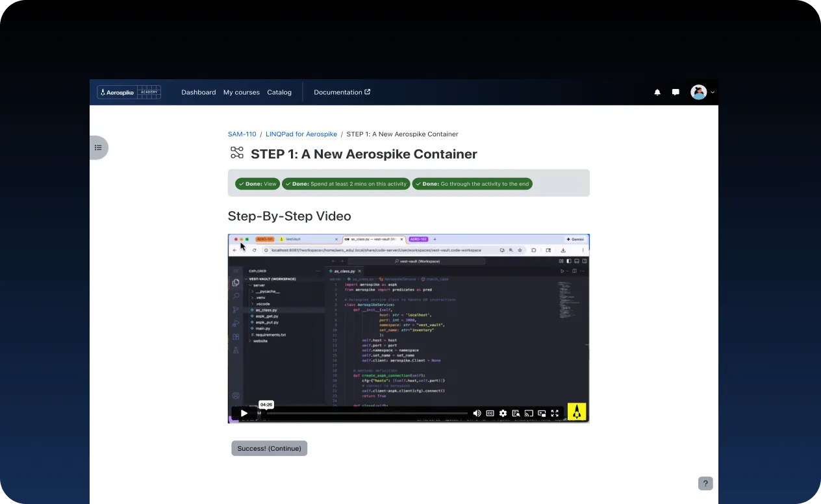The width and height of the screenshot is (821, 504).
Task: Play the step-by-step video
Action: click(x=244, y=413)
